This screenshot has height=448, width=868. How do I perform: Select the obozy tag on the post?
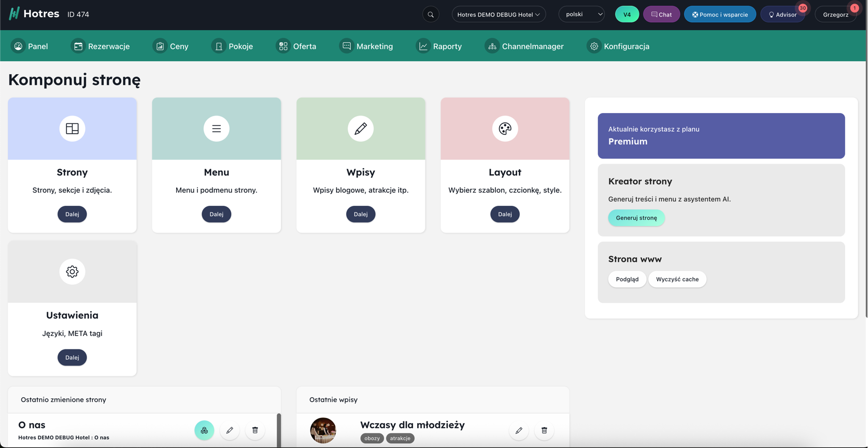tap(372, 439)
